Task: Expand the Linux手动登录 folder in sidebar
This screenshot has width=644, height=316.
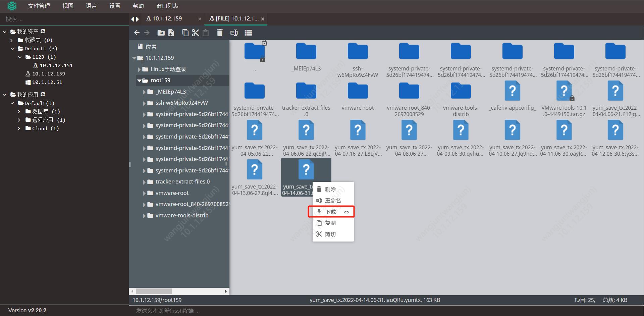Action: coord(140,69)
